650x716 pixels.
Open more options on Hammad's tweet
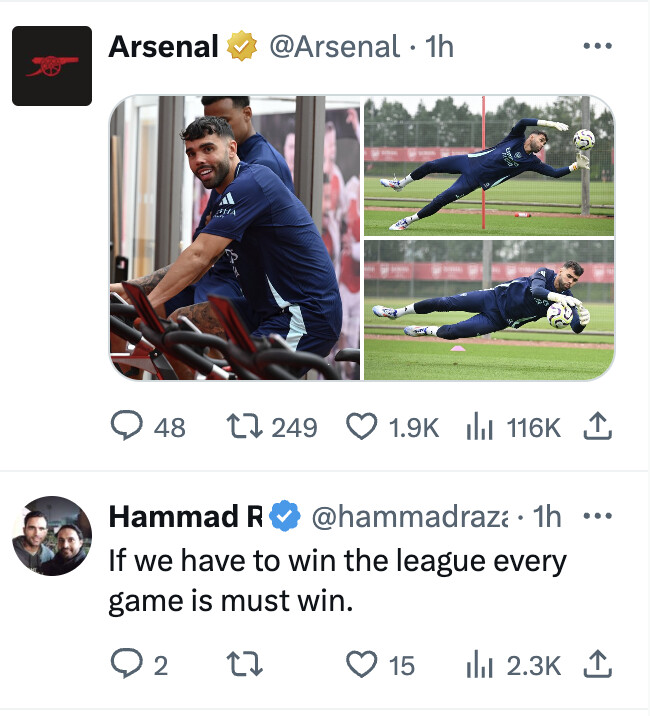[x=597, y=516]
